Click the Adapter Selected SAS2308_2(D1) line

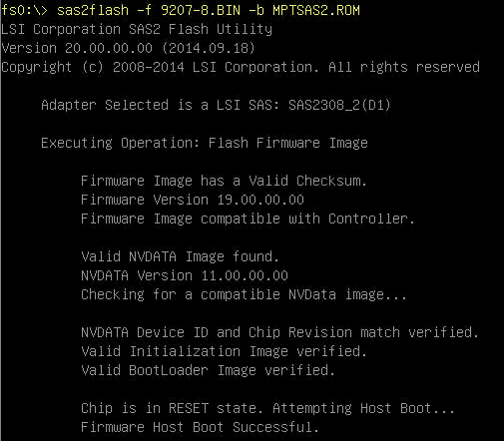pyautogui.click(x=216, y=105)
